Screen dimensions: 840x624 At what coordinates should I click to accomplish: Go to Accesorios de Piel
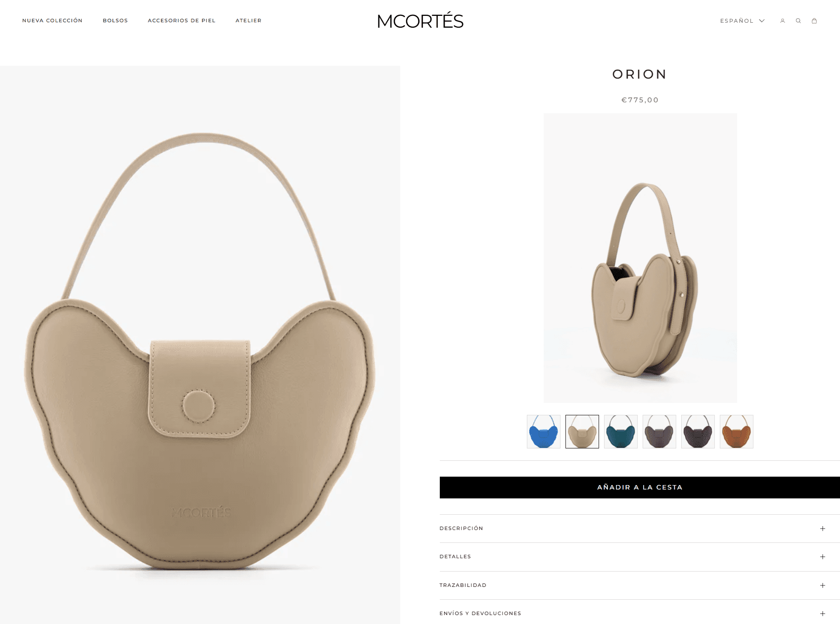tap(182, 21)
